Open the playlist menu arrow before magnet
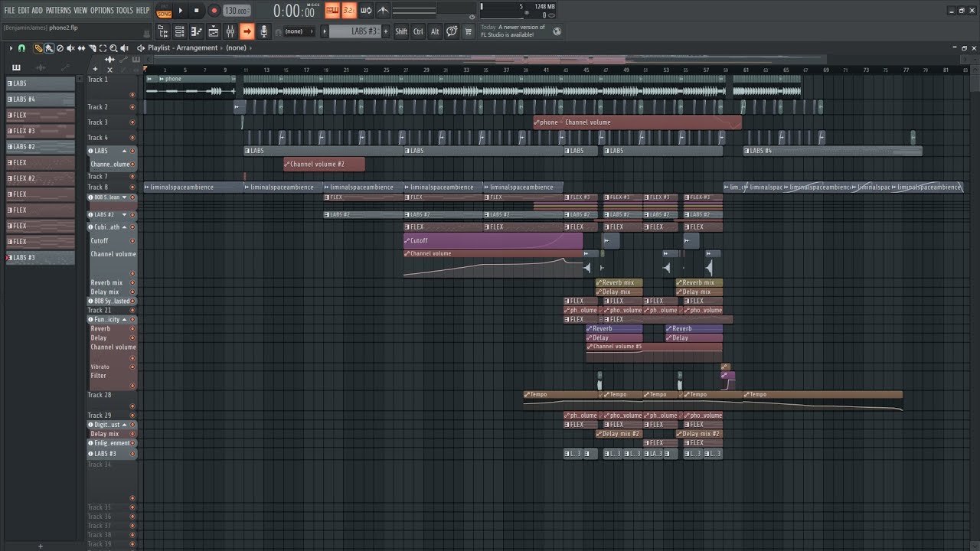Screen dimensions: 980x551 point(11,48)
